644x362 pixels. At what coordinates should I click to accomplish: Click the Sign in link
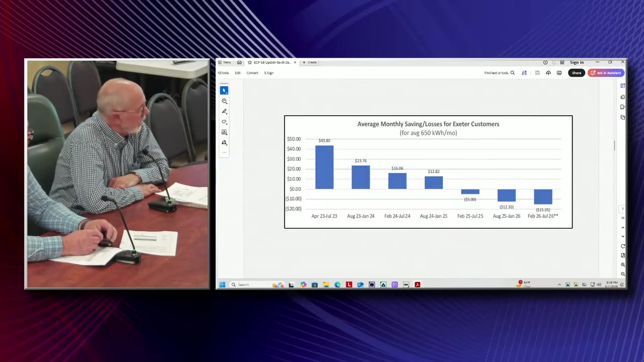pos(577,62)
